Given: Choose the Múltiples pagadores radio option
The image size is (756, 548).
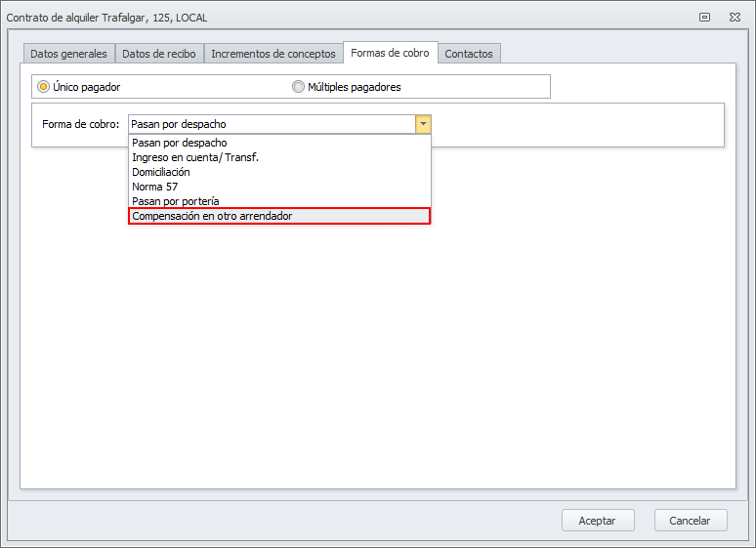Looking at the screenshot, I should coord(299,87).
